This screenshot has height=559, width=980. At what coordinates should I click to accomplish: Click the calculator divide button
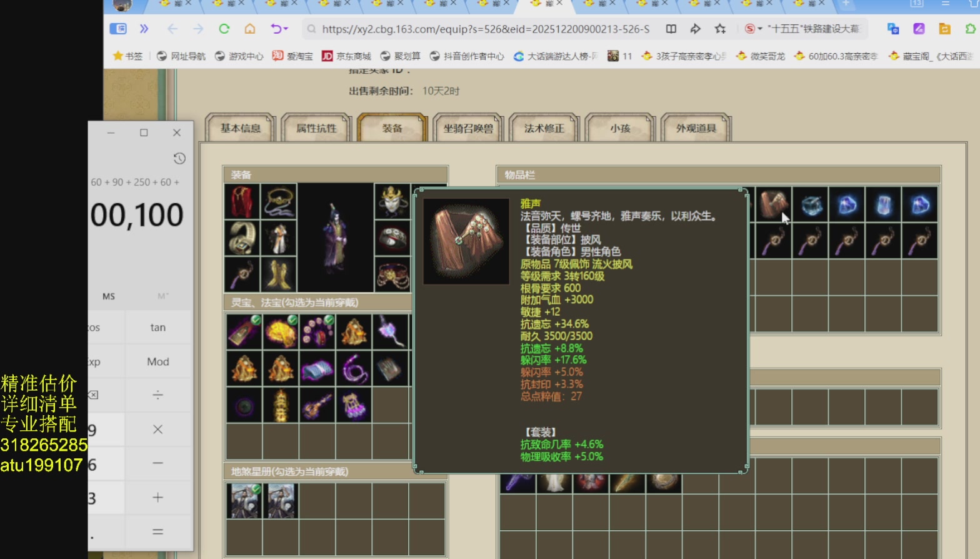[157, 395]
